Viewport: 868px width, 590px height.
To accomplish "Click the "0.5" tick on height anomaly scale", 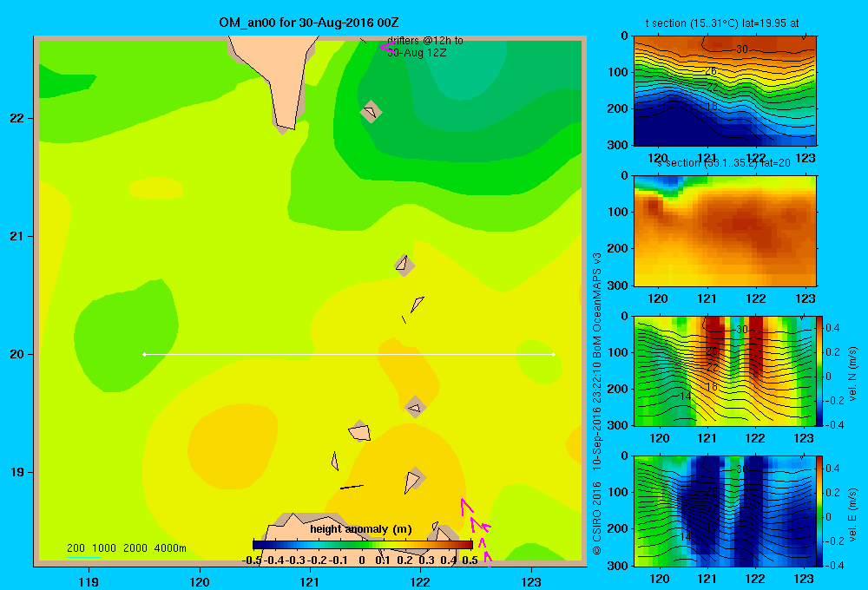I will coord(470,560).
